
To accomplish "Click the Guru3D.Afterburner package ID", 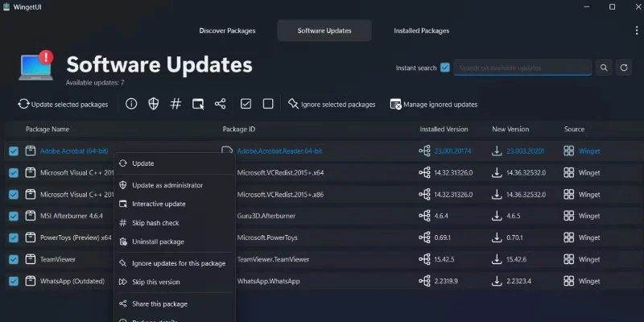I will [x=266, y=216].
